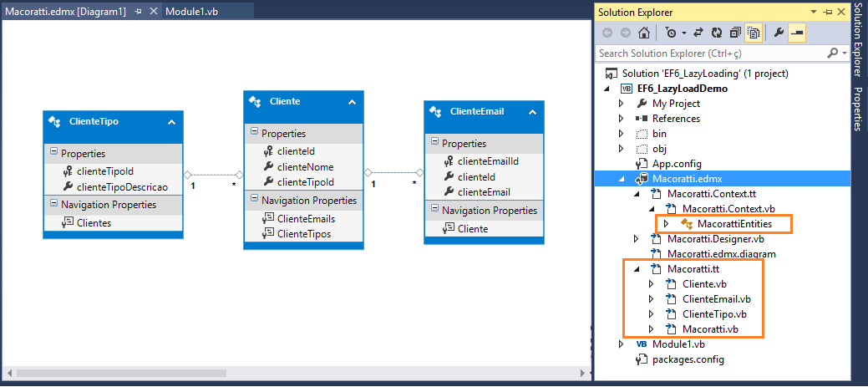
Task: Click the navigation icon beside Clientes
Action: pyautogui.click(x=69, y=222)
